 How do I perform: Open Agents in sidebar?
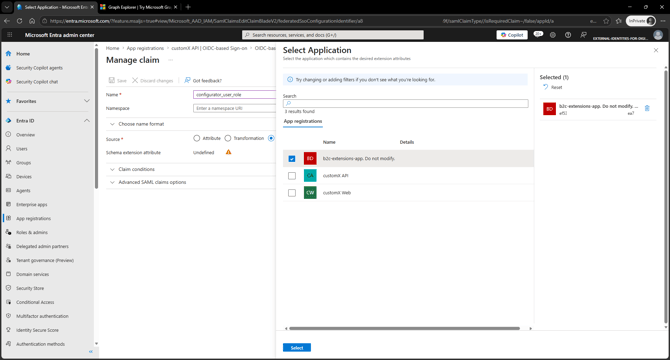(x=23, y=191)
